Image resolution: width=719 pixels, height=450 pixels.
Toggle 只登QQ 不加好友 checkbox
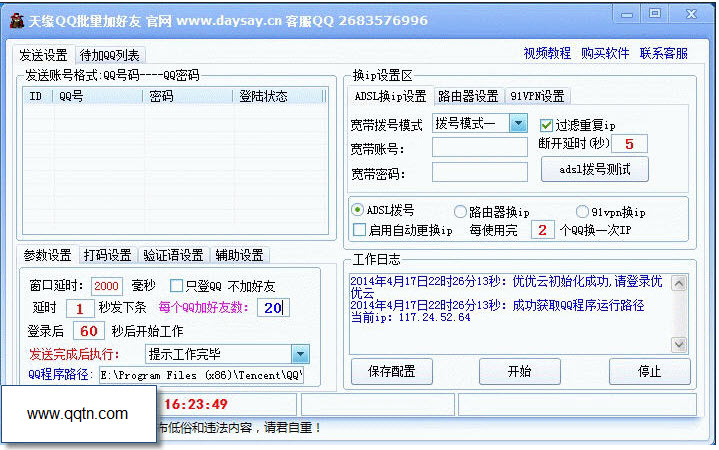click(x=176, y=286)
